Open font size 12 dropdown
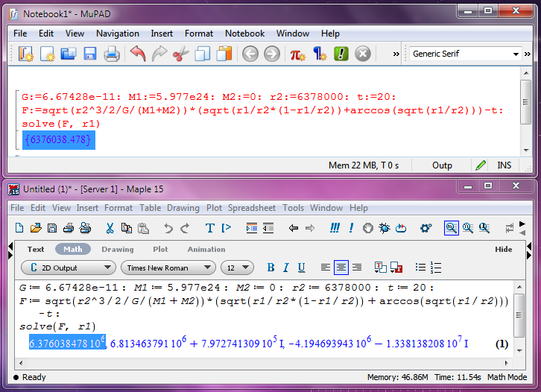 coord(238,268)
